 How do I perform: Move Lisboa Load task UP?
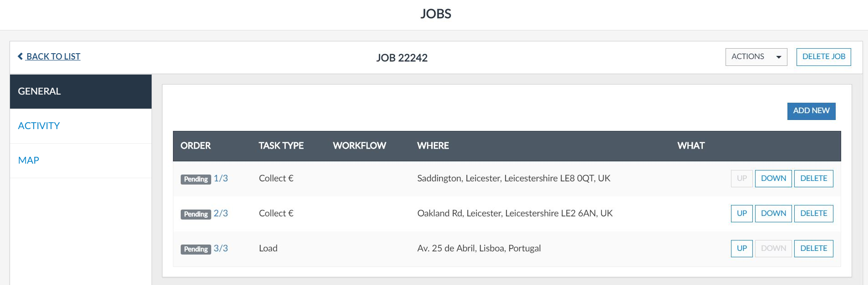coord(741,249)
